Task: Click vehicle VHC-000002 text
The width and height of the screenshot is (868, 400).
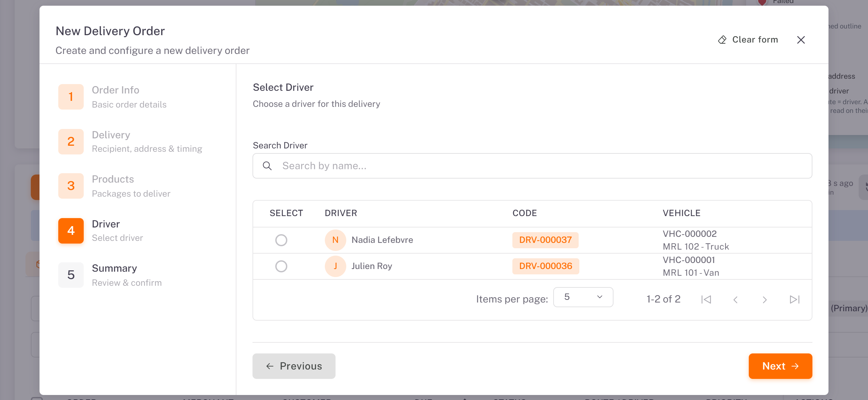Action: [x=690, y=234]
